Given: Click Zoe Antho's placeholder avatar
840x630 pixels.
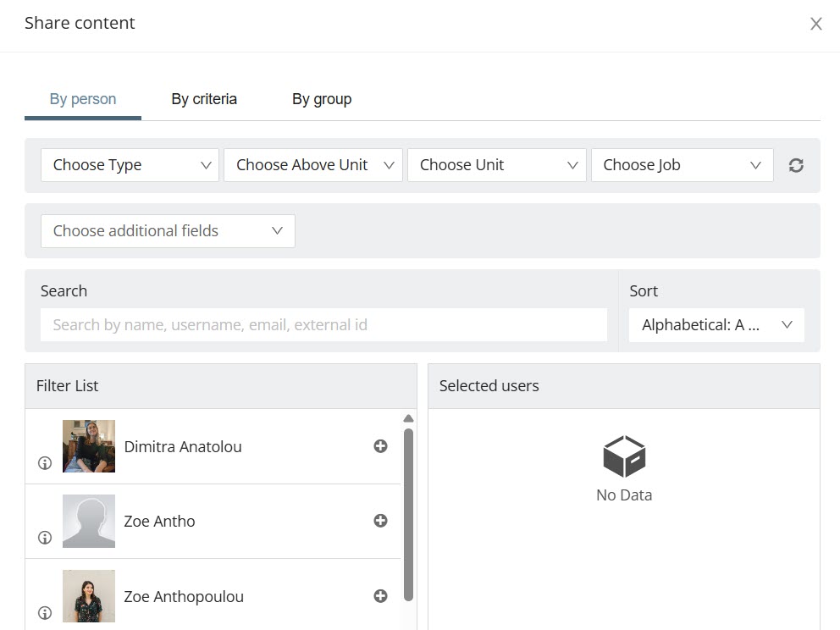Looking at the screenshot, I should coord(89,521).
